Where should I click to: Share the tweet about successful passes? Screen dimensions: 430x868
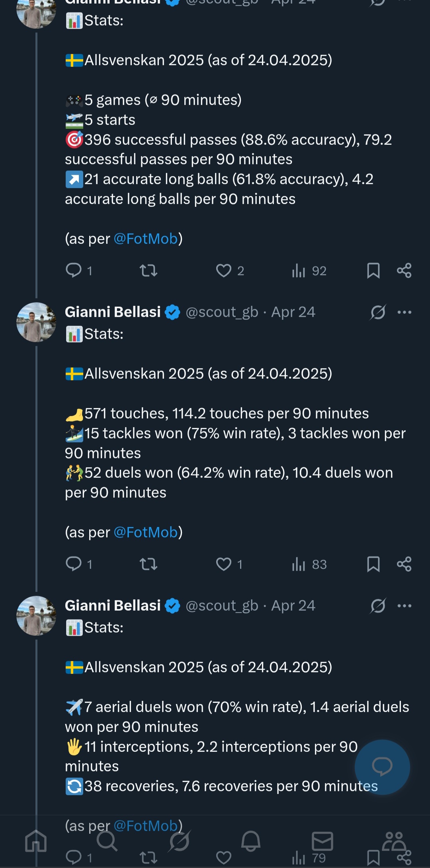404,271
